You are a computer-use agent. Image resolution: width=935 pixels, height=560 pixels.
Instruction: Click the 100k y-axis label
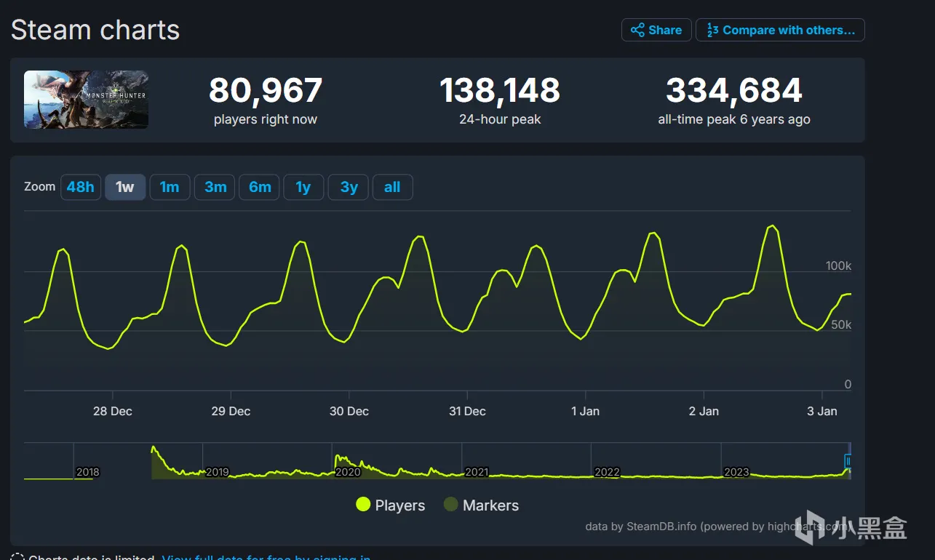pyautogui.click(x=838, y=266)
